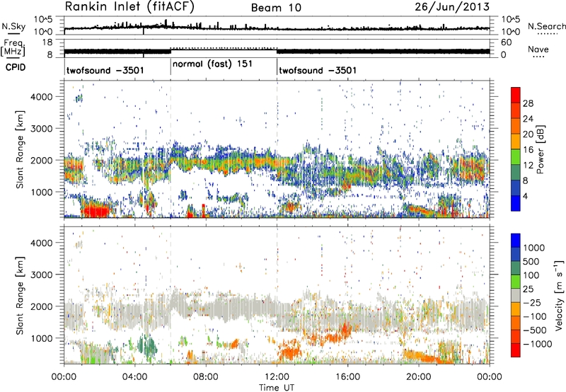The width and height of the screenshot is (566, 392).
Task: Click the 'Nave' legend label
Action: [x=538, y=49]
